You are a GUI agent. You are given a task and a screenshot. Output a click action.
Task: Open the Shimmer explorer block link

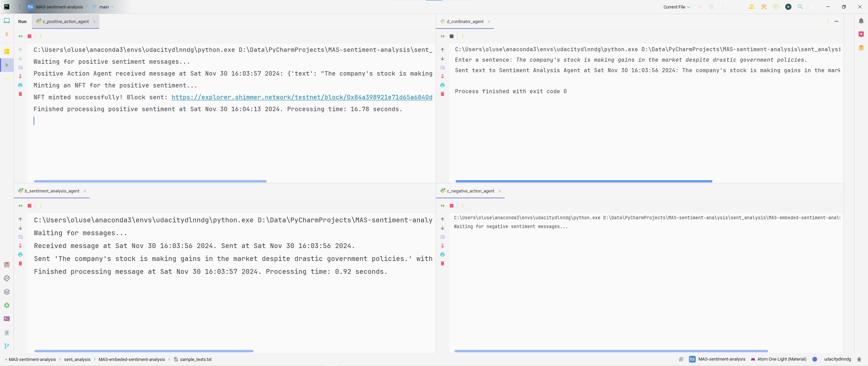coord(302,97)
